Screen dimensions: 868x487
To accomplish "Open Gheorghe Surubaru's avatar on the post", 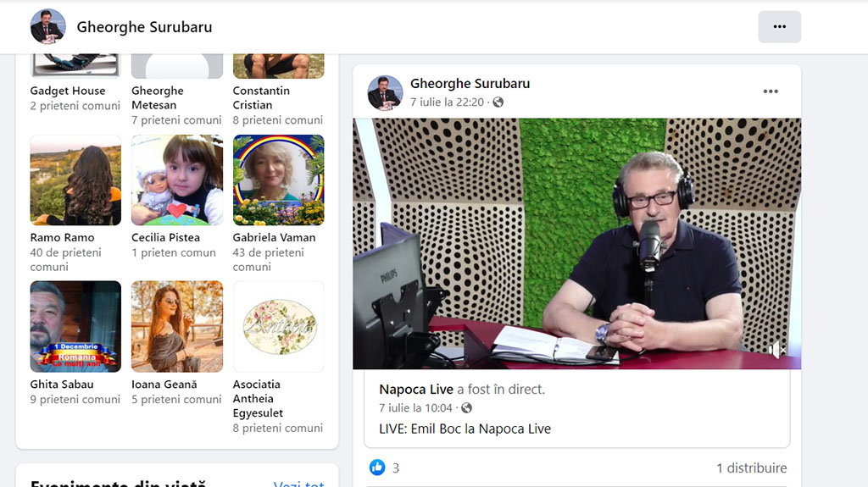I will (x=386, y=92).
